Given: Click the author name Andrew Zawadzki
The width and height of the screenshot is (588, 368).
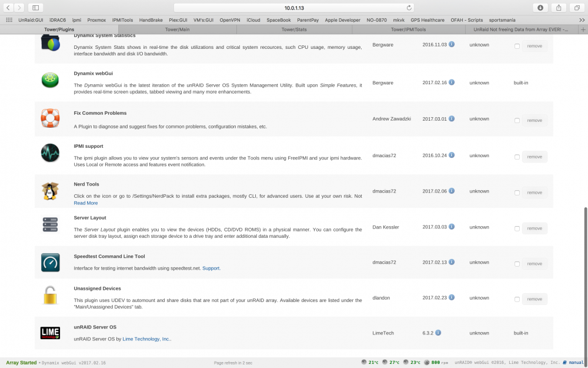Looking at the screenshot, I should tap(392, 119).
